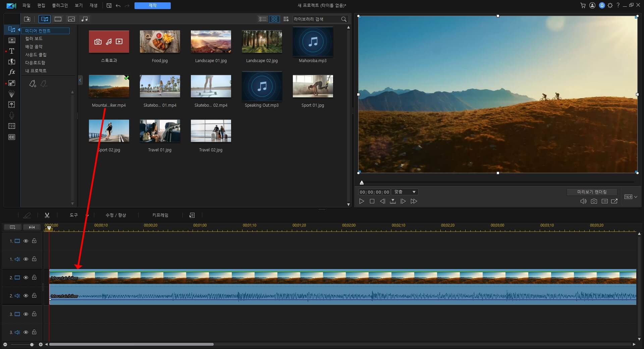Show only video files filter icon
644x349 pixels.
[x=58, y=19]
